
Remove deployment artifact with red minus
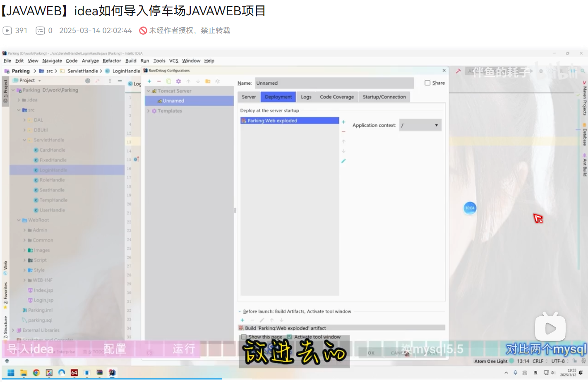click(x=343, y=131)
